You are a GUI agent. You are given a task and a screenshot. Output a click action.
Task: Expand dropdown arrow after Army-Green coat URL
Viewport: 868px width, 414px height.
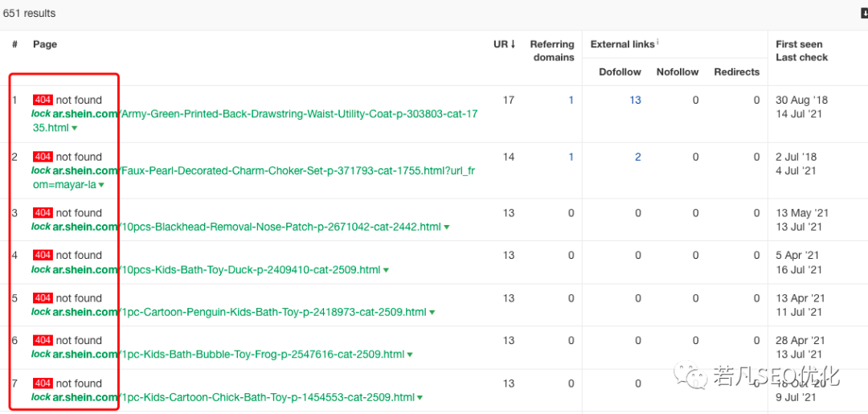click(75, 128)
